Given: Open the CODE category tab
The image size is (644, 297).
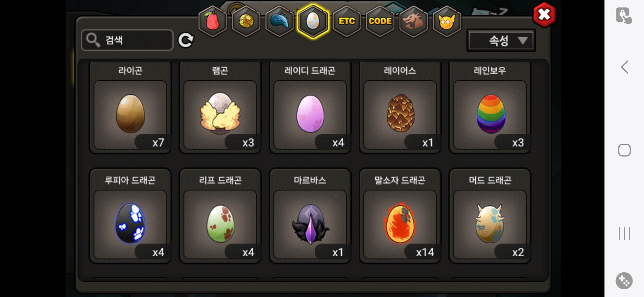Looking at the screenshot, I should pyautogui.click(x=380, y=21).
